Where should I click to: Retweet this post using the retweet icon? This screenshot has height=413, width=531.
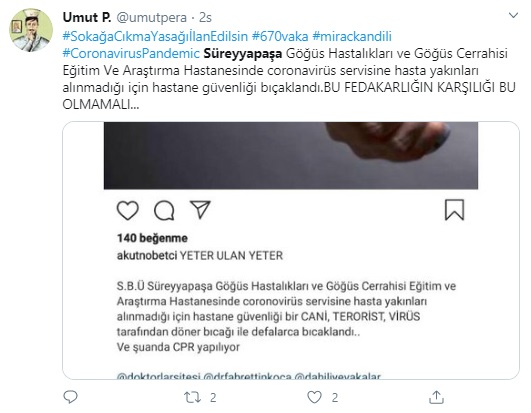[192, 397]
